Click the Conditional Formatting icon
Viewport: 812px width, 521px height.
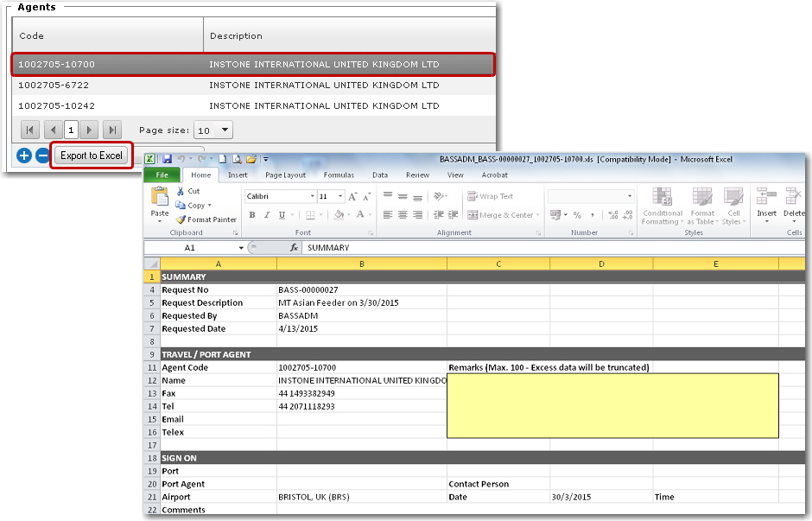click(x=663, y=206)
